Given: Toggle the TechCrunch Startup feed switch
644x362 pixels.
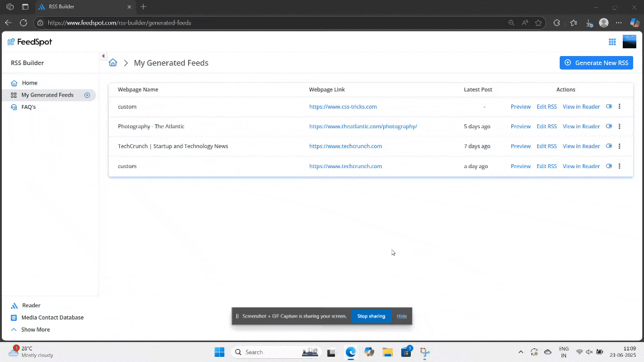Looking at the screenshot, I should (x=609, y=146).
